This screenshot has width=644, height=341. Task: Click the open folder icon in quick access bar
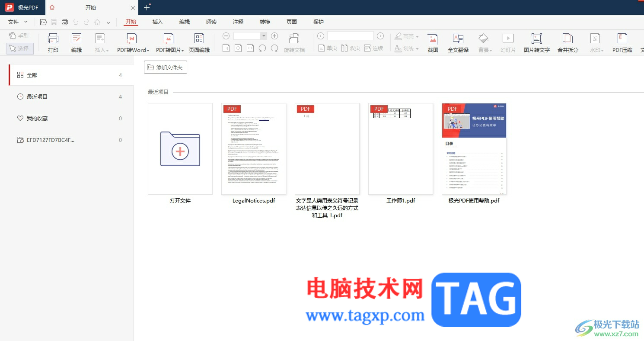click(x=43, y=22)
